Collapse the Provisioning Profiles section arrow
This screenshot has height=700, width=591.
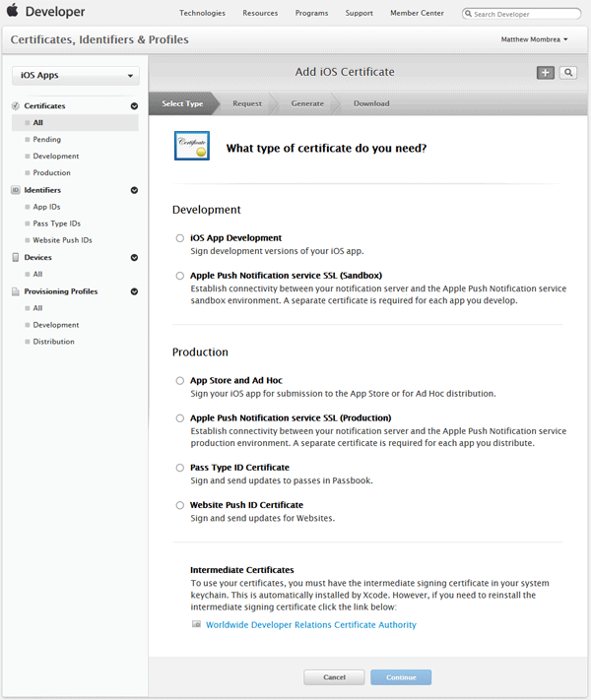coord(134,291)
